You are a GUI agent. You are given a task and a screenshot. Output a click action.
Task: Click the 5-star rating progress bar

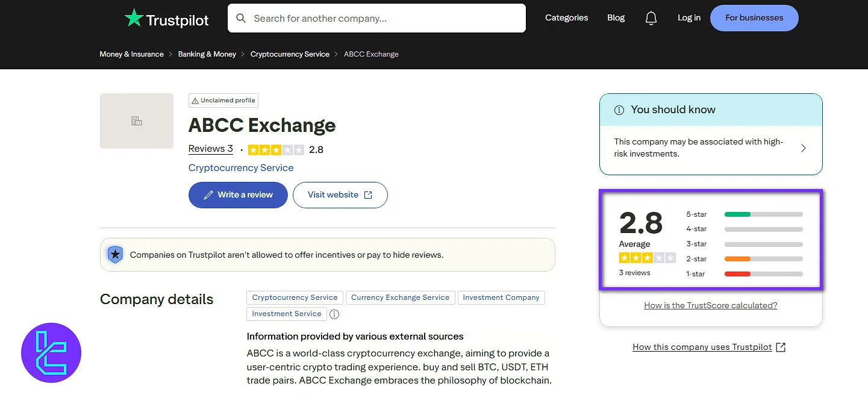pos(763,214)
